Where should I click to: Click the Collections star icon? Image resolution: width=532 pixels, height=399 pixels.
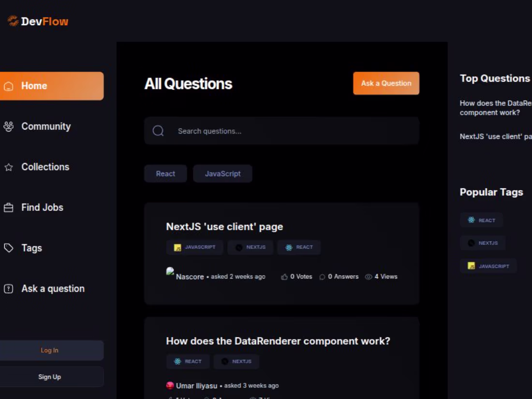(x=8, y=166)
